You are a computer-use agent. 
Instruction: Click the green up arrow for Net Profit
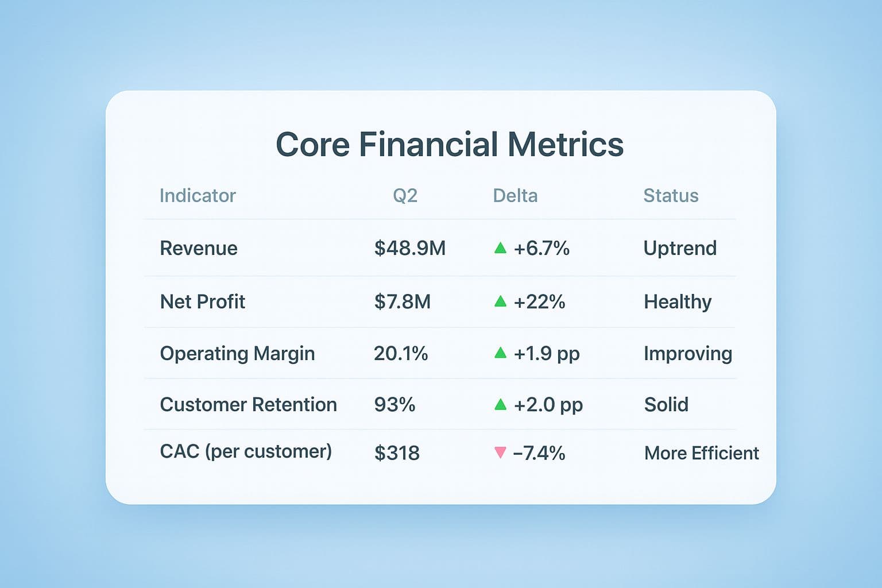point(500,301)
